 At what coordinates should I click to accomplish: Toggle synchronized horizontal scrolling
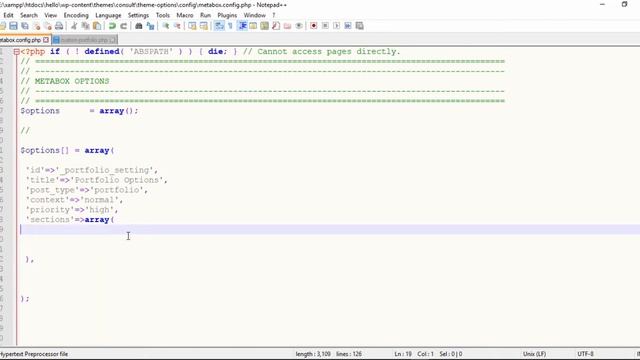pyautogui.click(x=204, y=26)
